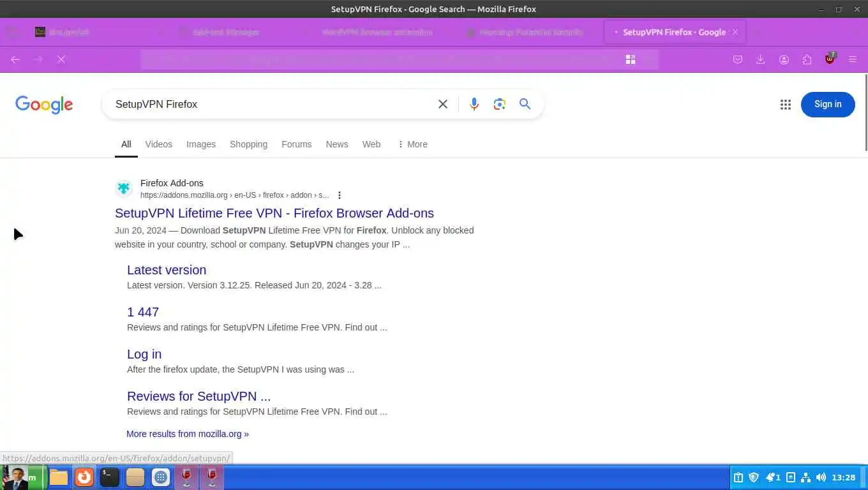Switch to Videos results

tap(158, 144)
